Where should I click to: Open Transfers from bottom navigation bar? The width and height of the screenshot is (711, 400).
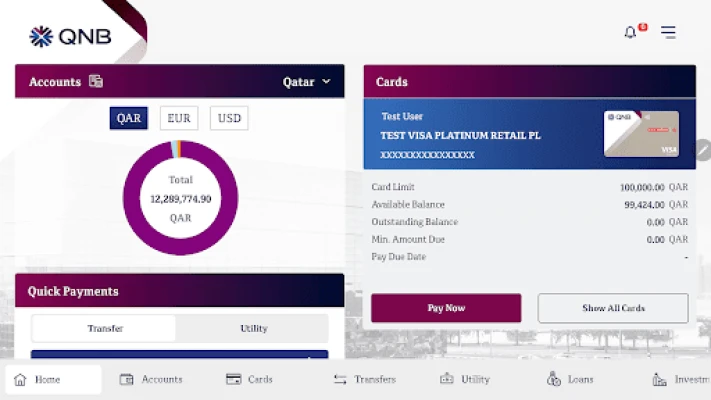364,379
